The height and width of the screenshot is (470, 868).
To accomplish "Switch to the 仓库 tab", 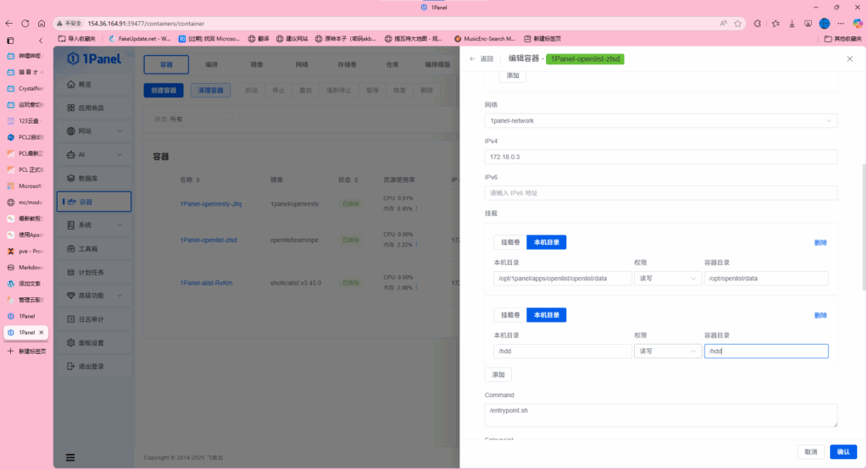I will (x=392, y=64).
